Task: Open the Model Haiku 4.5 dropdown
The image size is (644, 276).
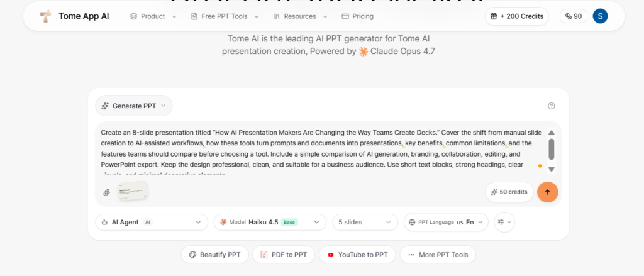Action: (x=270, y=222)
